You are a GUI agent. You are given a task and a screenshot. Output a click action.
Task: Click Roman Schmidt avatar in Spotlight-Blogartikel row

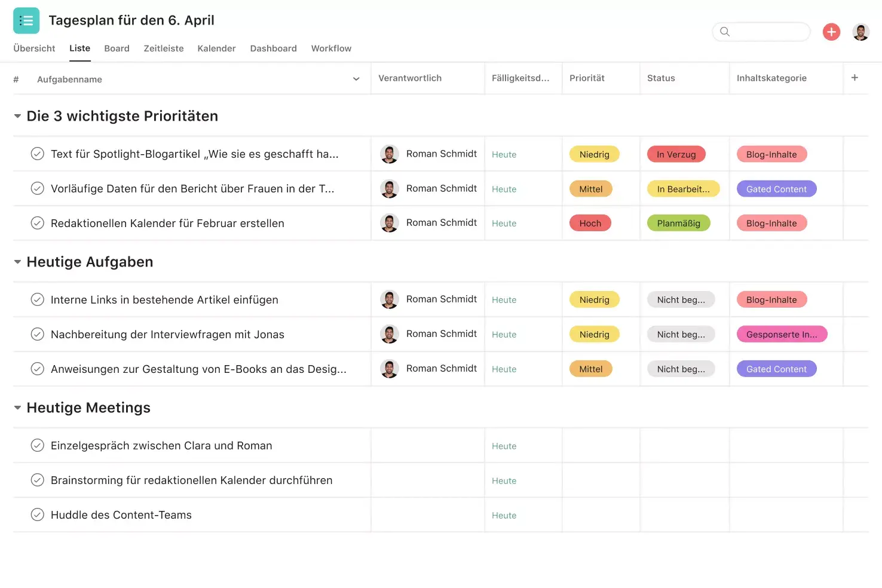point(390,154)
